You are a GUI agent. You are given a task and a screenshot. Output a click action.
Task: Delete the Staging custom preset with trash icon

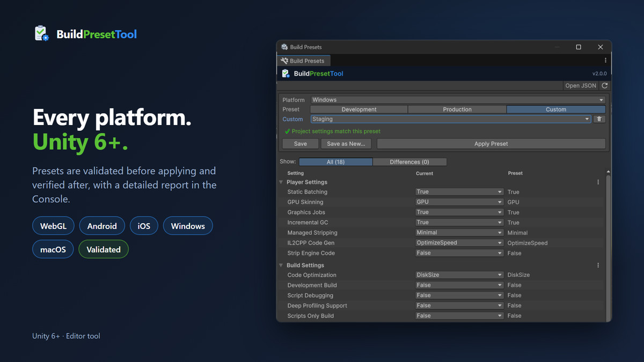(x=599, y=119)
